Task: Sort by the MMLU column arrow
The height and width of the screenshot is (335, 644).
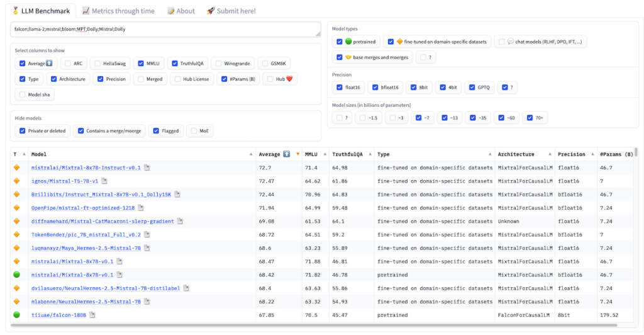Action: (x=325, y=154)
